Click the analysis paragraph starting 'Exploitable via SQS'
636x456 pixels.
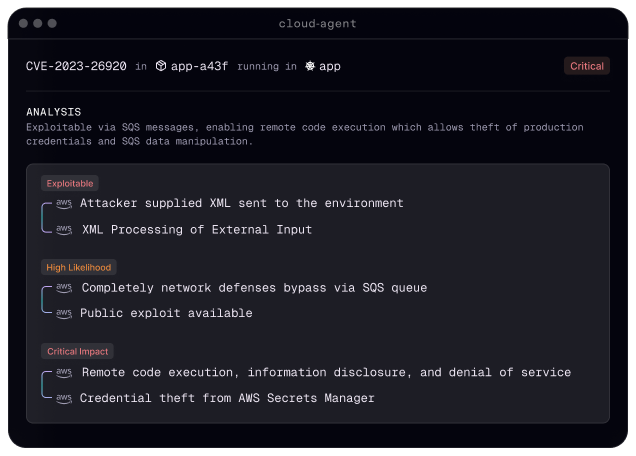[x=305, y=134]
